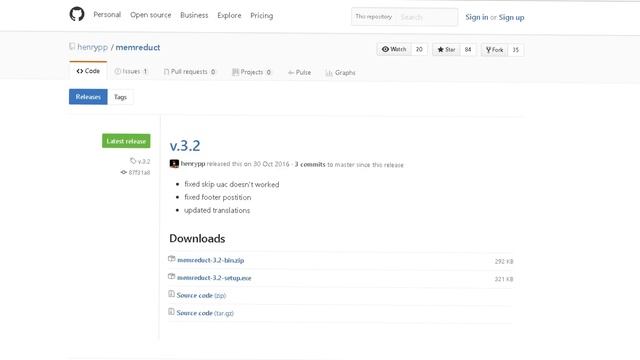640x360 pixels.
Task: Select the Tags button
Action: coord(120,97)
